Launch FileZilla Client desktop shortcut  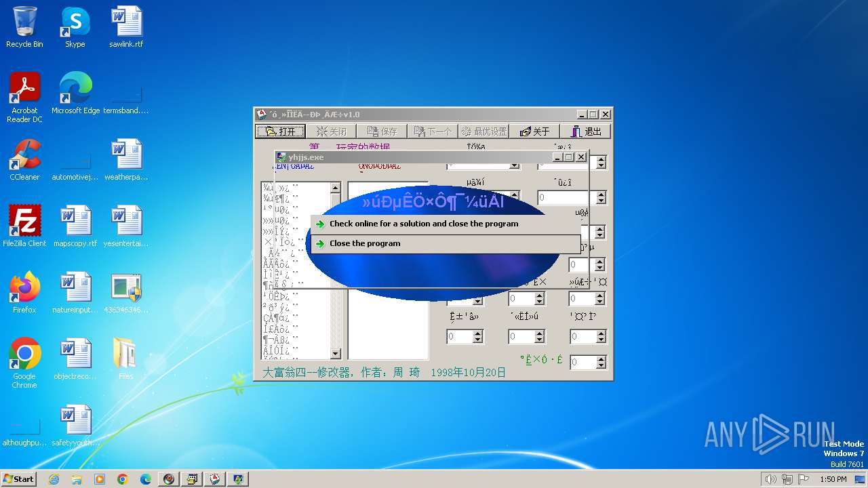click(x=24, y=226)
